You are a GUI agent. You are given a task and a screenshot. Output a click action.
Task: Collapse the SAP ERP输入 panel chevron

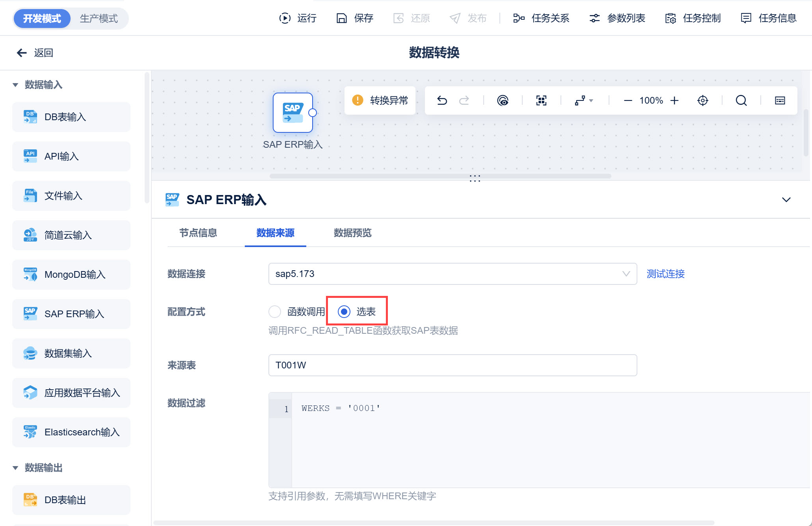pos(786,200)
